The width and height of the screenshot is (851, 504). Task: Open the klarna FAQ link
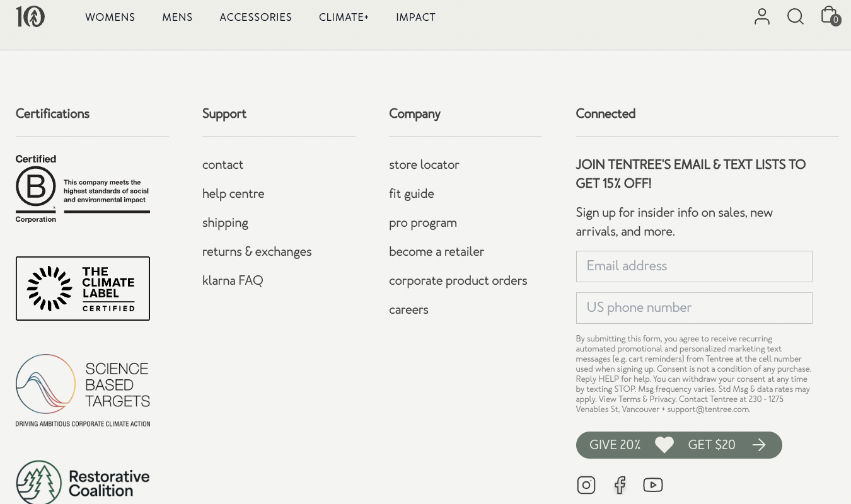pos(233,280)
